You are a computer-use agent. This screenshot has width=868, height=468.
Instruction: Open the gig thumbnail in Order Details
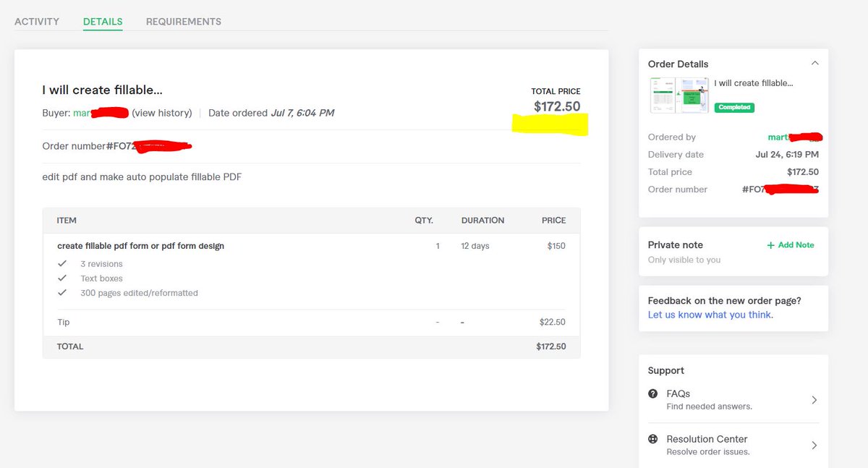click(x=680, y=95)
